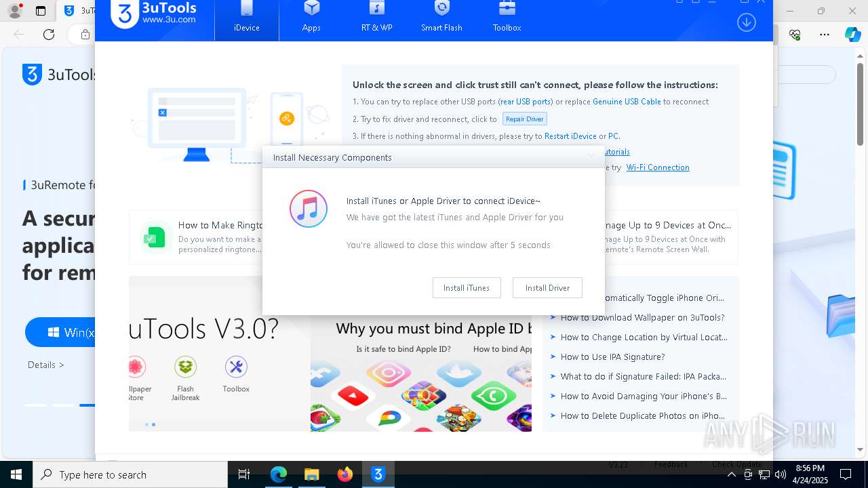Launch Firefox from taskbar
This screenshot has width=868, height=488.
tap(344, 474)
